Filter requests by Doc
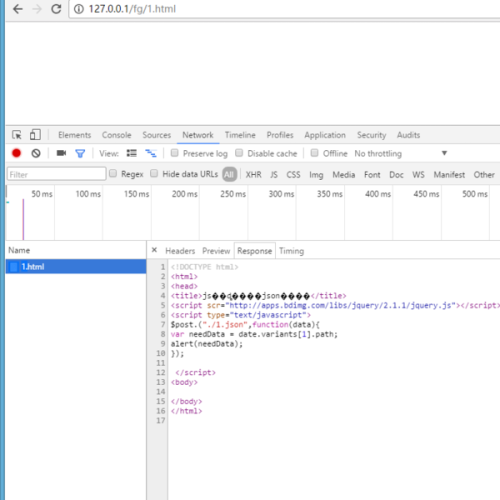This screenshot has height=500, width=500. [x=396, y=175]
